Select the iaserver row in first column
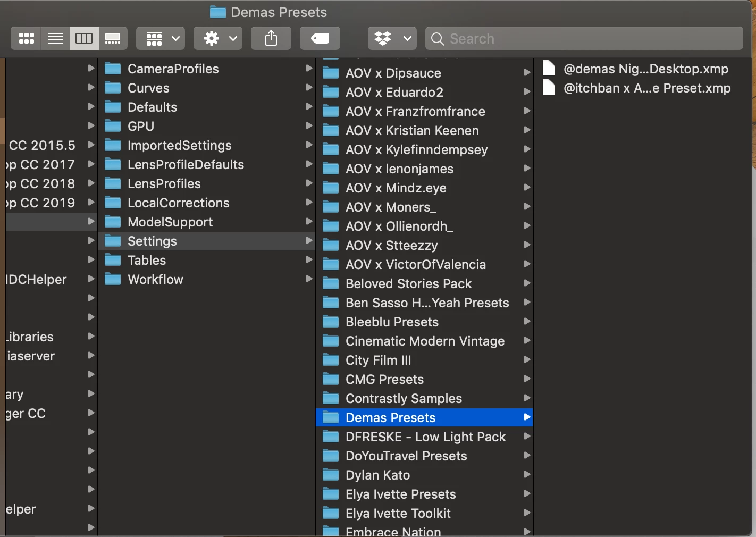Viewport: 756px width, 537px height. [x=51, y=356]
